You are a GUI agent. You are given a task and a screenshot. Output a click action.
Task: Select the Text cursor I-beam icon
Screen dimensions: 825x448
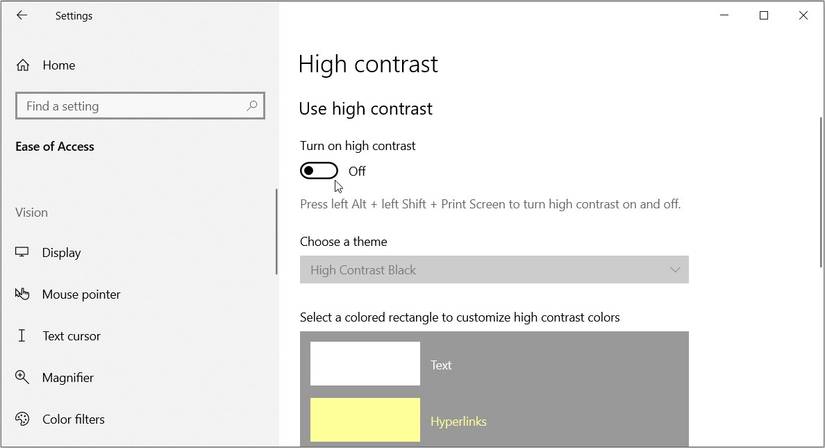(x=22, y=336)
